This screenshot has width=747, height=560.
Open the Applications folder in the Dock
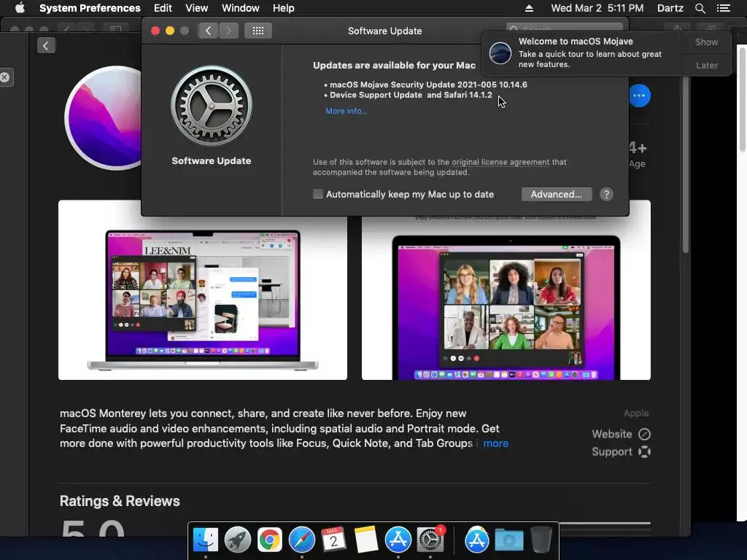click(477, 540)
